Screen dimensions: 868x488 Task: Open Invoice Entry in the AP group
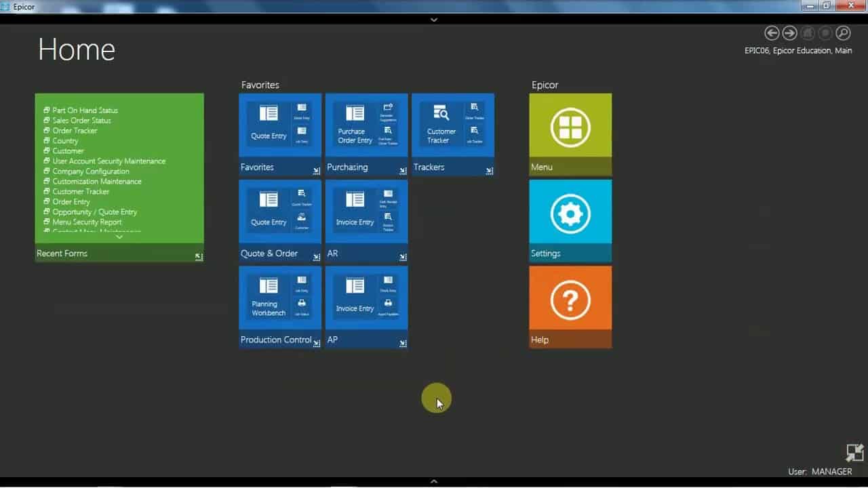353,297
